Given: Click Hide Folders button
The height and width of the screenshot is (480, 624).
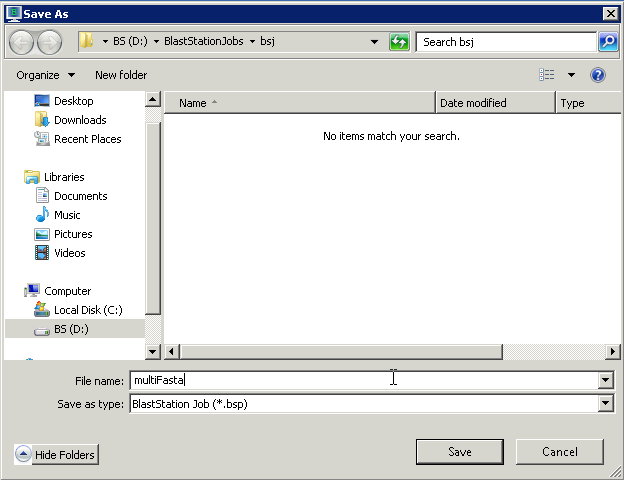Looking at the screenshot, I should click(57, 455).
